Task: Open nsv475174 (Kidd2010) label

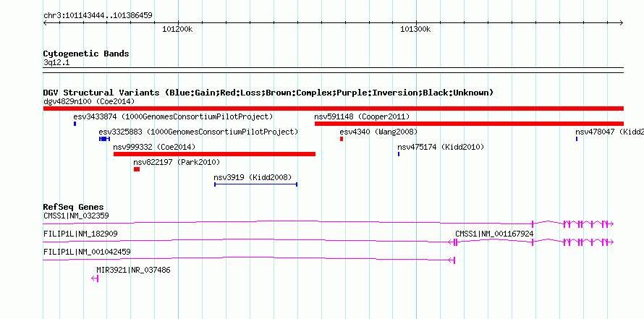Action: 441,147
